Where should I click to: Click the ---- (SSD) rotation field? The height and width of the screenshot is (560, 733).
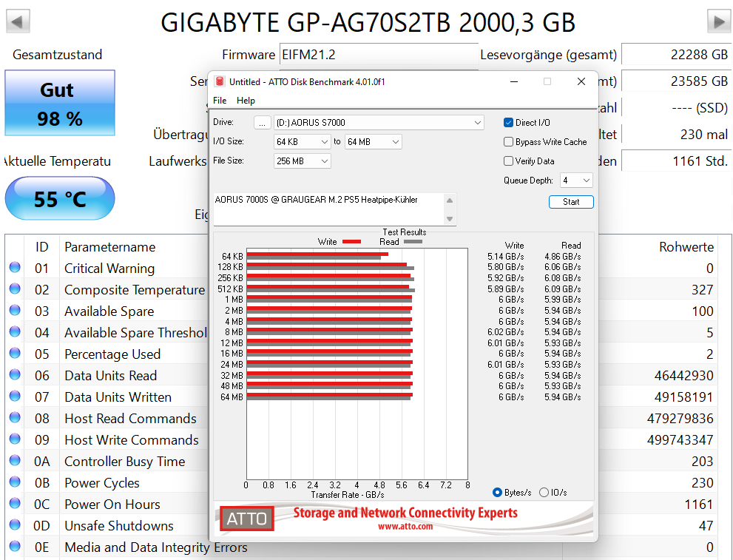[x=675, y=108]
